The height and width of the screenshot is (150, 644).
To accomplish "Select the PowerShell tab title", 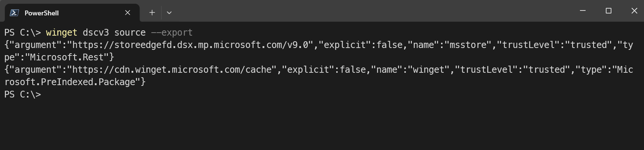I will point(42,13).
